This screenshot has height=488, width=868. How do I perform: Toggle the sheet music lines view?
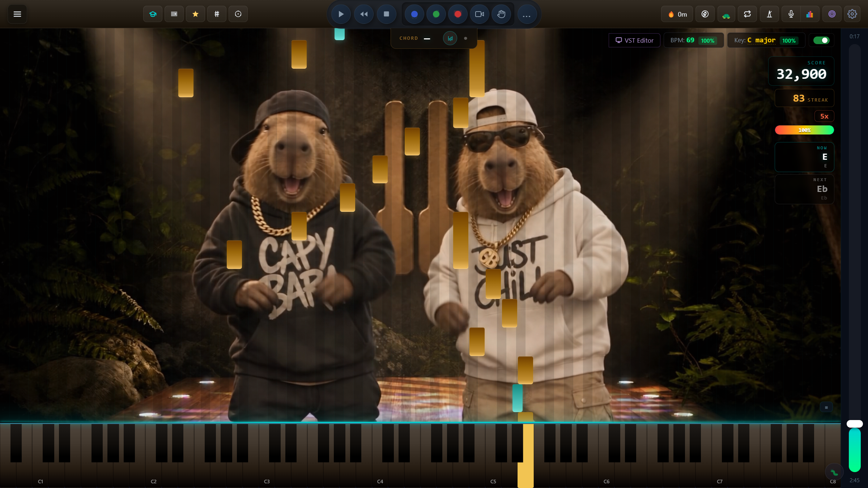(x=174, y=14)
